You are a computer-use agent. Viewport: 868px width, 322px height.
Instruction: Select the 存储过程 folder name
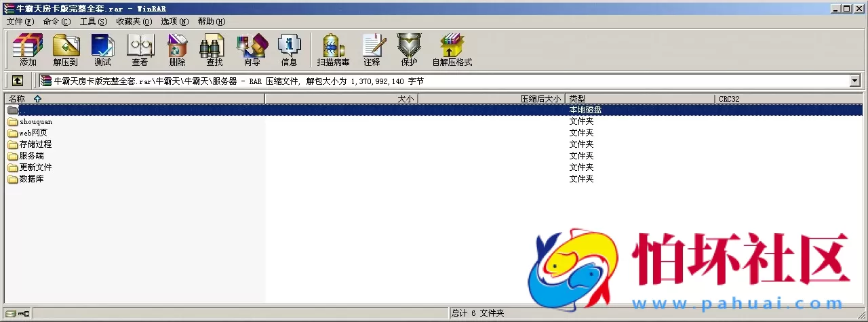point(36,144)
